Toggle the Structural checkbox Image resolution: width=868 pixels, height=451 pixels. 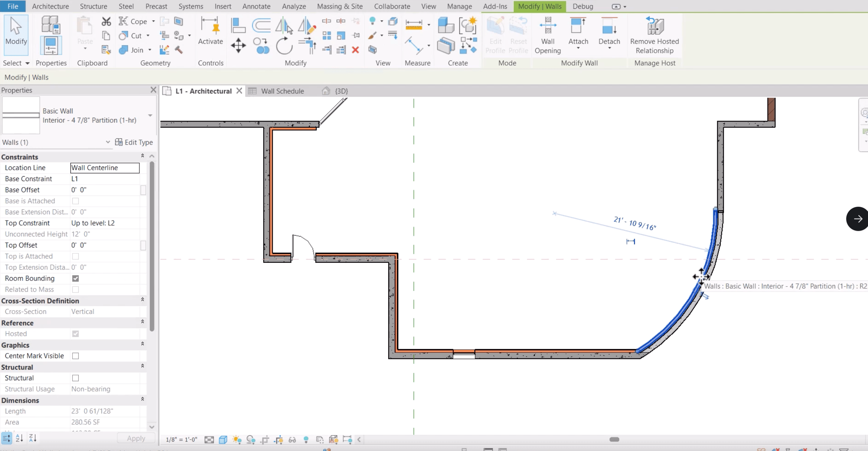coord(76,378)
